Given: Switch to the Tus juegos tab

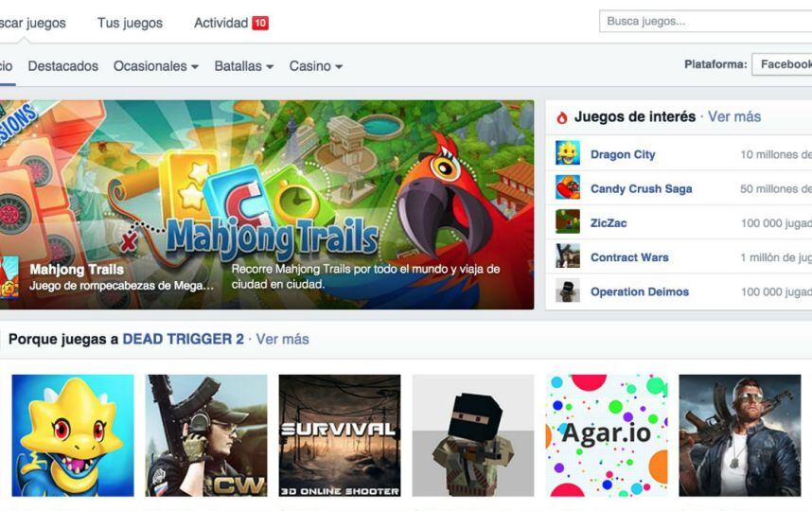Looking at the screenshot, I should (x=130, y=23).
